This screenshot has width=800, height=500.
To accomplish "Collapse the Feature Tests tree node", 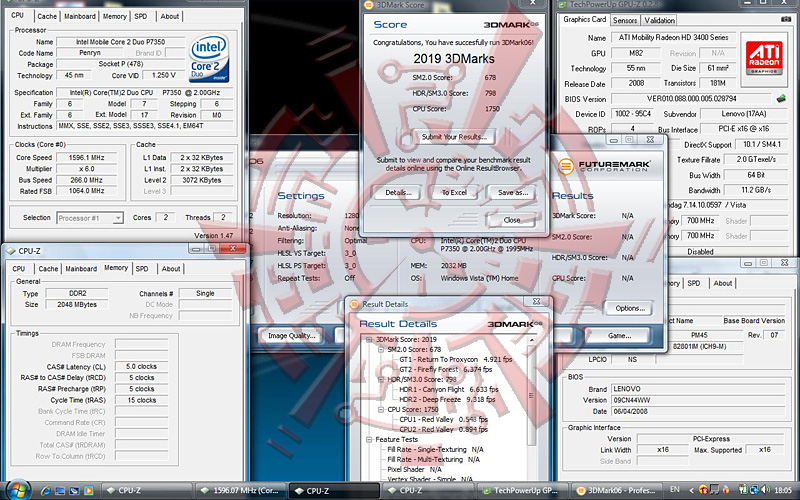I will tap(369, 440).
